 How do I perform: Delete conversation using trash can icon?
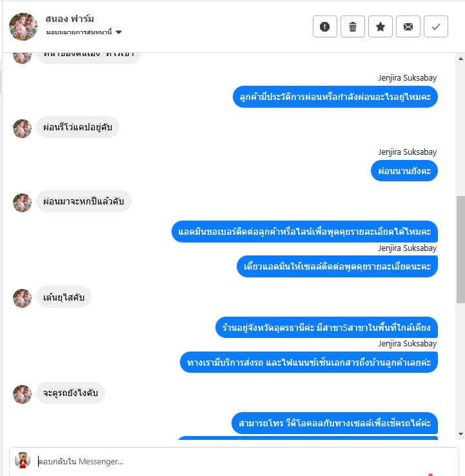[x=352, y=26]
